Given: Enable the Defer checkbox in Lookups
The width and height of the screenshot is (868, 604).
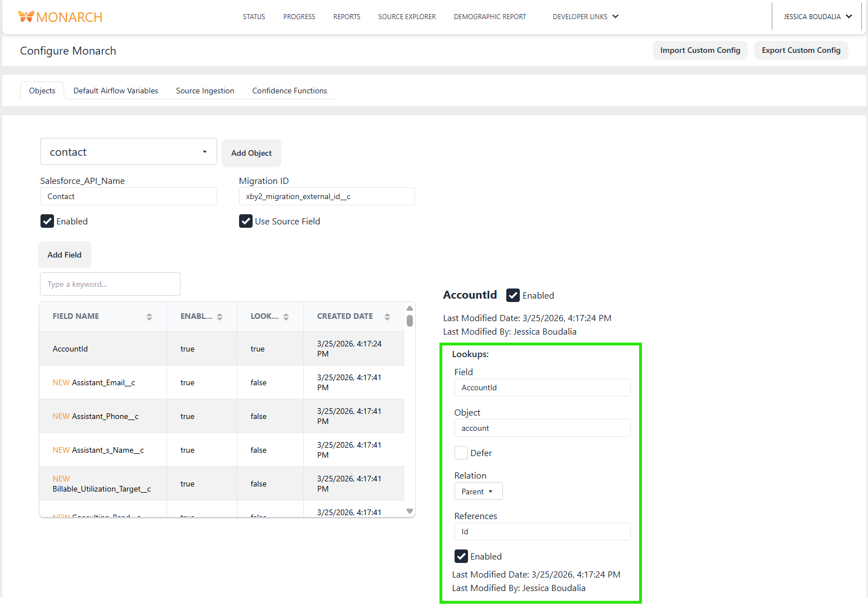Looking at the screenshot, I should (461, 453).
